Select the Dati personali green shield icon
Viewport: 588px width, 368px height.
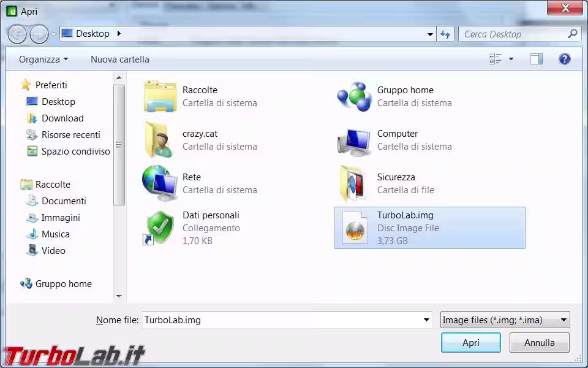tap(158, 228)
